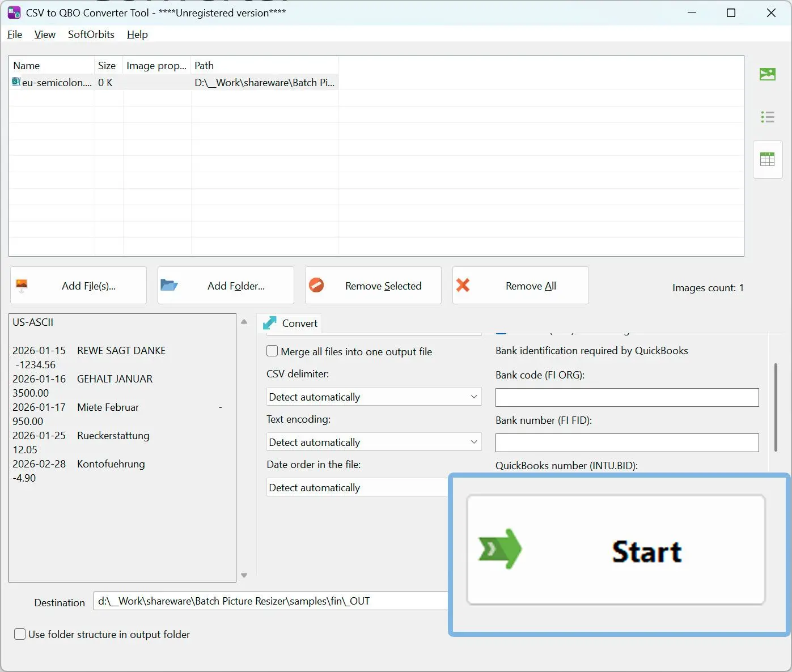Click the REWE SAGT DANKE preview text
The width and height of the screenshot is (792, 672).
coord(121,351)
